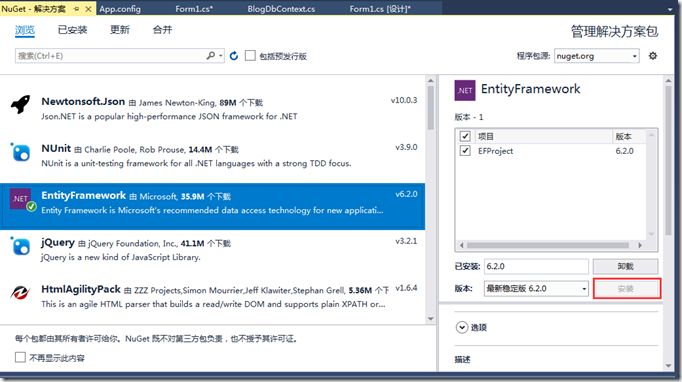
Task: Click the details pane scroll down arrow
Action: (x=669, y=366)
